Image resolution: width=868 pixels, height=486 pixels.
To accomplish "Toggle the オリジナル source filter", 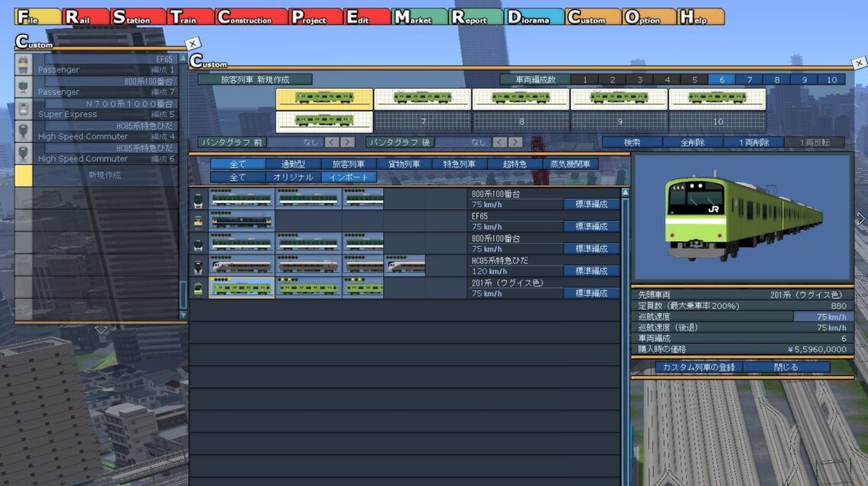I will (293, 177).
